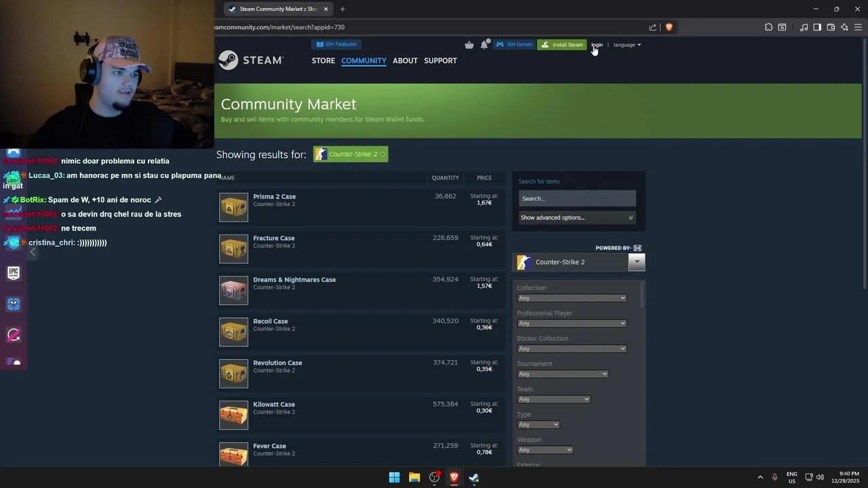This screenshot has width=868, height=488.
Task: Open the browser hamburger menu
Action: pos(858,27)
